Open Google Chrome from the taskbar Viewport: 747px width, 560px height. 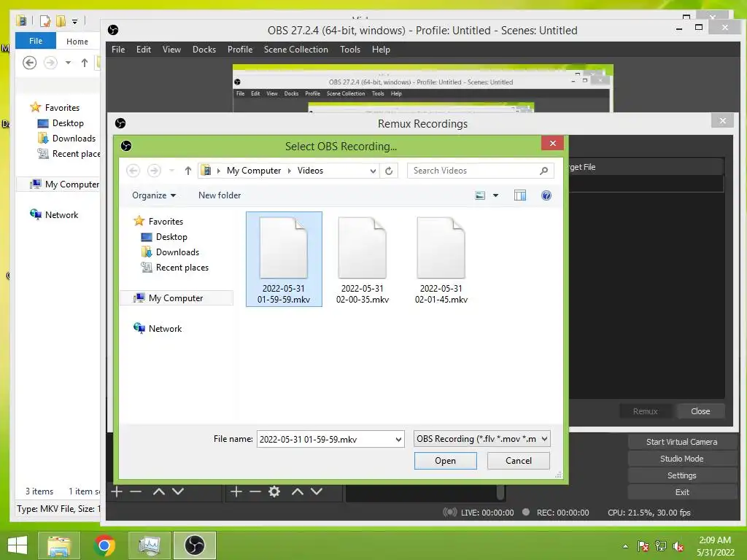[x=104, y=545]
